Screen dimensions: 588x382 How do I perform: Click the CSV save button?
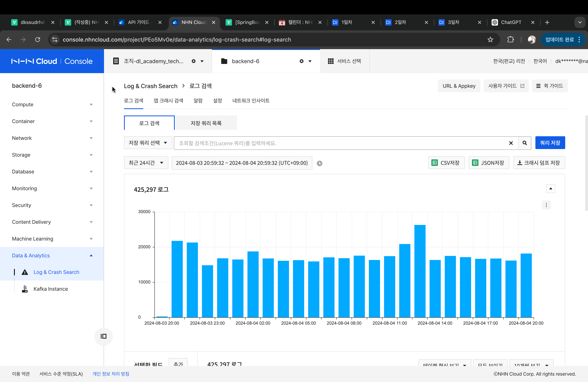[446, 163]
